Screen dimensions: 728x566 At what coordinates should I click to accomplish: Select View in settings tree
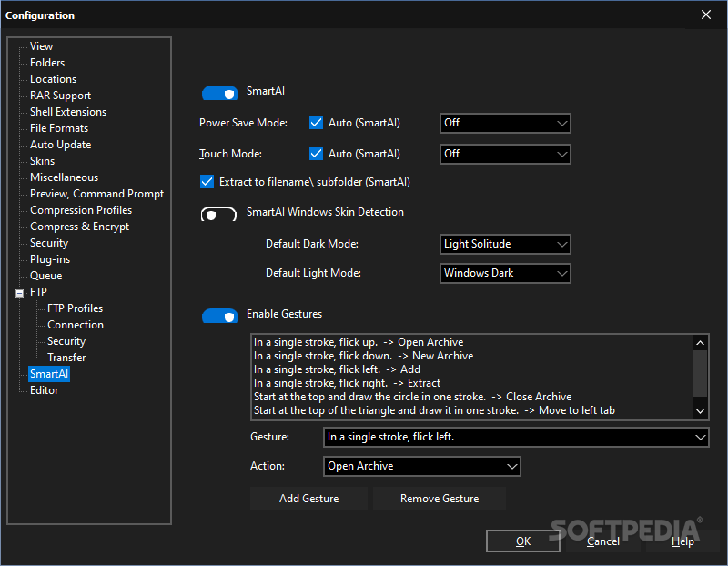click(41, 46)
